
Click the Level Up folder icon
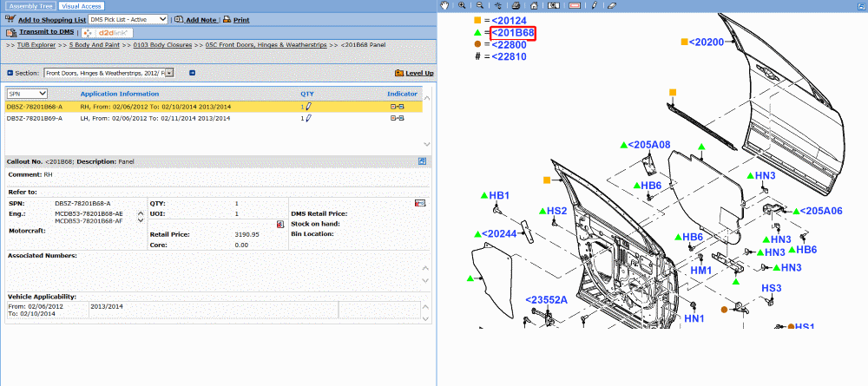399,73
